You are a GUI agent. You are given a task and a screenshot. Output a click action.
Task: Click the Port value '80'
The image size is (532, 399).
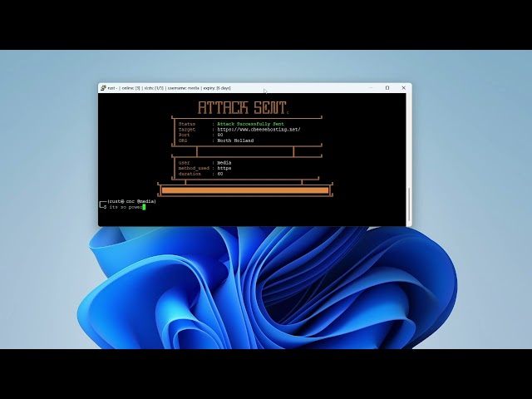click(219, 135)
